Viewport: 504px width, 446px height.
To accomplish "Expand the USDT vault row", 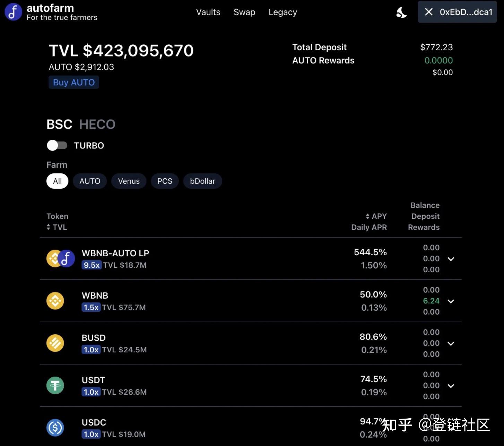I will tap(451, 386).
